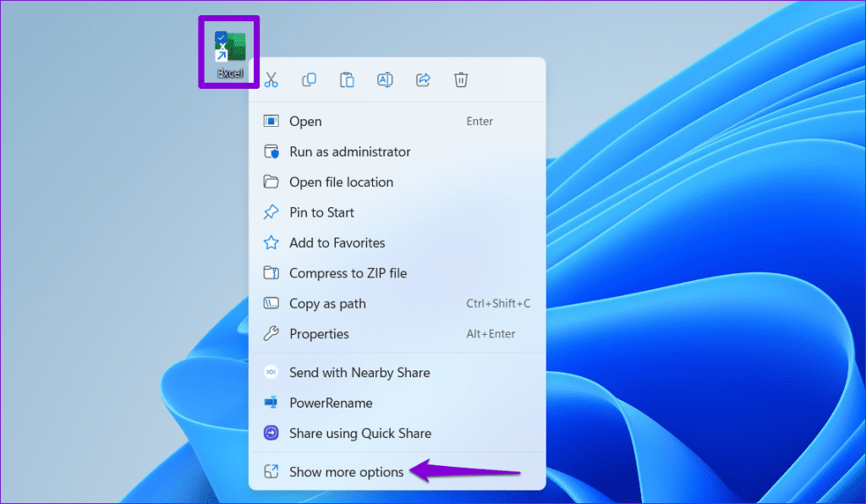866x504 pixels.
Task: Choose Open from the context menu
Action: pyautogui.click(x=397, y=122)
